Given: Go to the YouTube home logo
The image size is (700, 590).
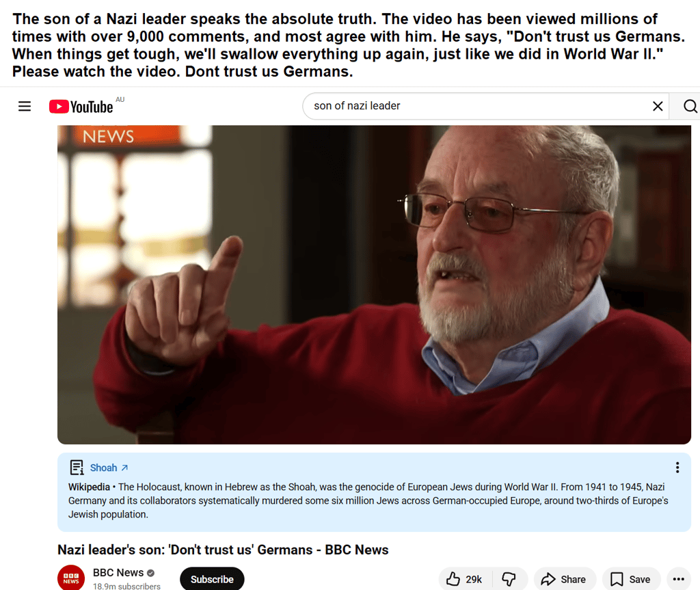Looking at the screenshot, I should pos(81,107).
